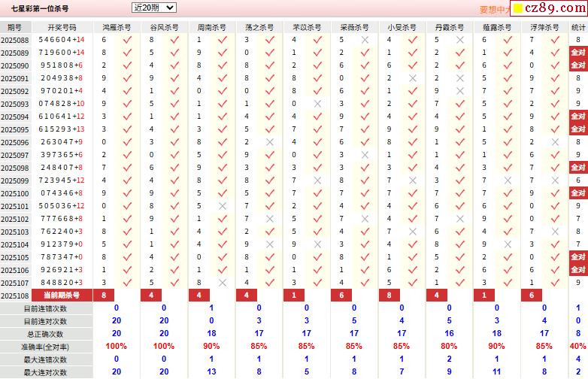Viewport: 588px width, 379px height.
Task: Click the check mark for 薤露 in row 2025100
Action: tap(508, 193)
